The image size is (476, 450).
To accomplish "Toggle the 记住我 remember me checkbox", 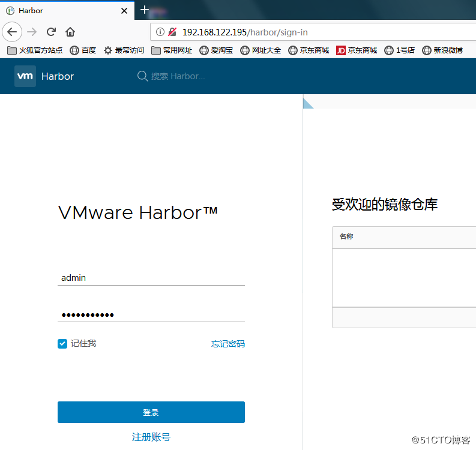I will 62,344.
